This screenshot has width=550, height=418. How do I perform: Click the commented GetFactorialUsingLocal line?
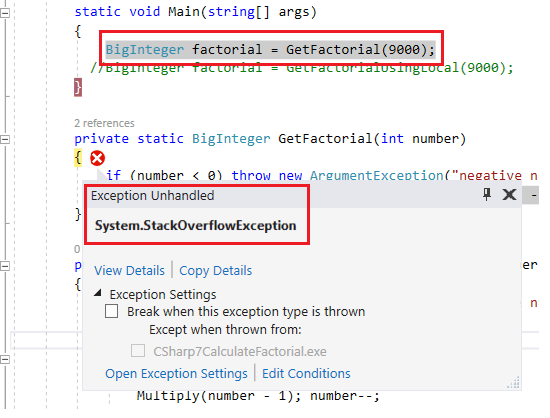click(302, 68)
